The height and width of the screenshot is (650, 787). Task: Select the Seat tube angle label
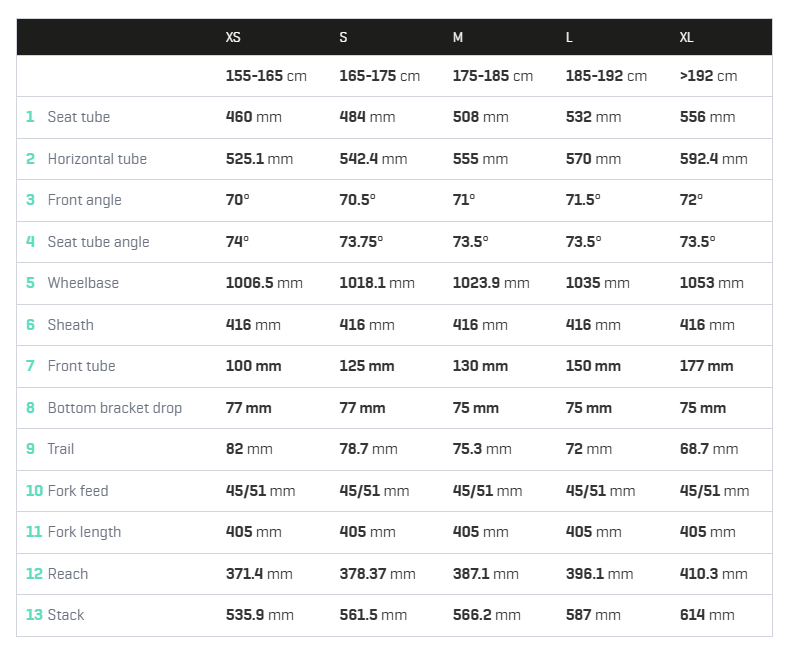[98, 242]
